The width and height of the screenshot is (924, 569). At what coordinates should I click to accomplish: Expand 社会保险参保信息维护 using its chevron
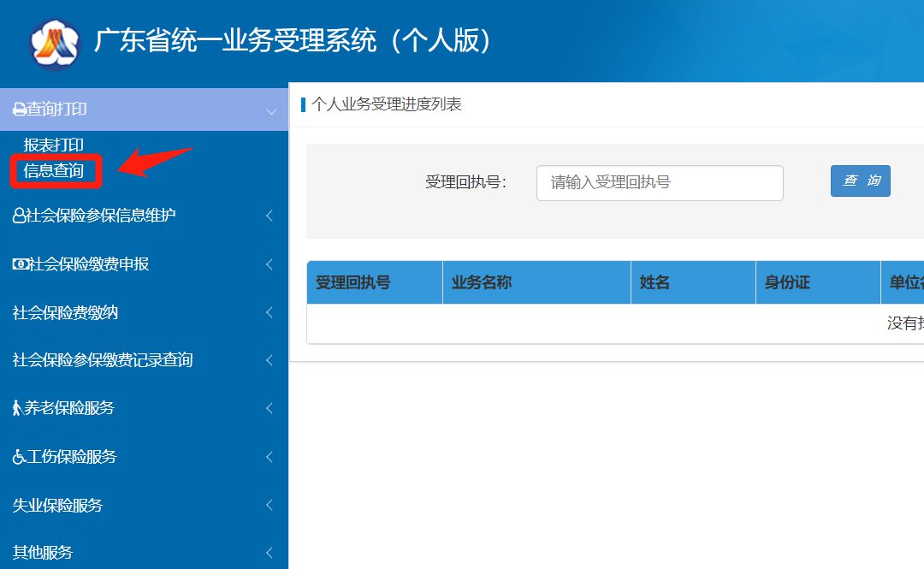tap(269, 216)
